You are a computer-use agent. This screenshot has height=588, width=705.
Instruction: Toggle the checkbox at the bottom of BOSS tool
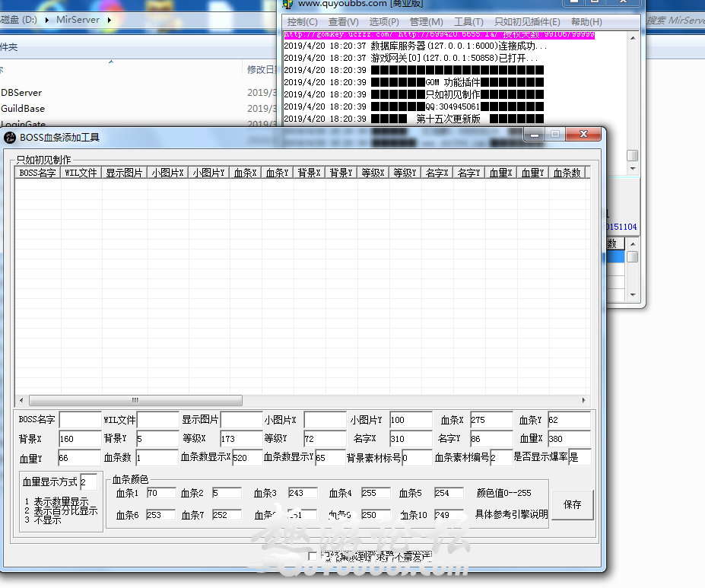click(312, 555)
